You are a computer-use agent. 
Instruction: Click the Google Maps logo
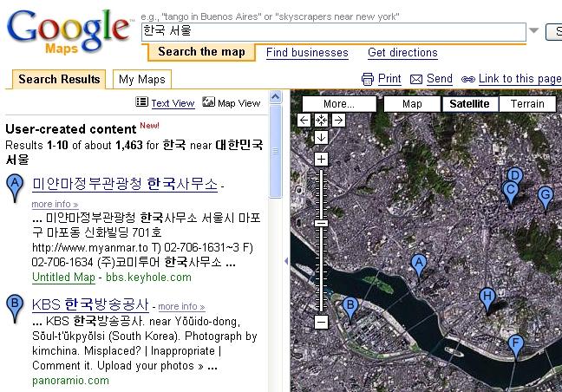[x=69, y=32]
